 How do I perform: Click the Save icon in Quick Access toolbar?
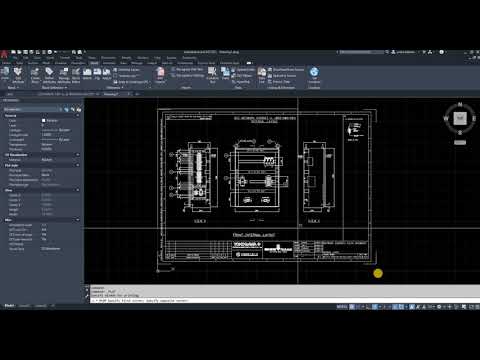pos(25,52)
